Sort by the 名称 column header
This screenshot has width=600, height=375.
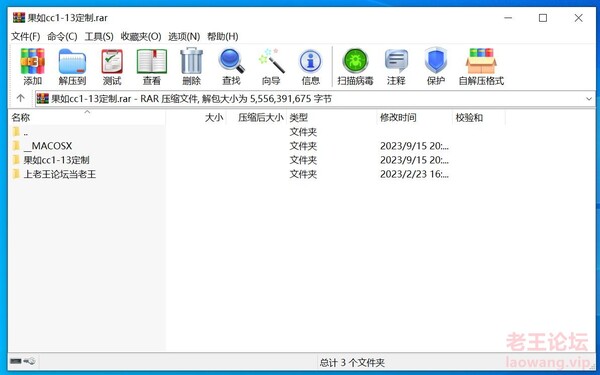(x=87, y=117)
